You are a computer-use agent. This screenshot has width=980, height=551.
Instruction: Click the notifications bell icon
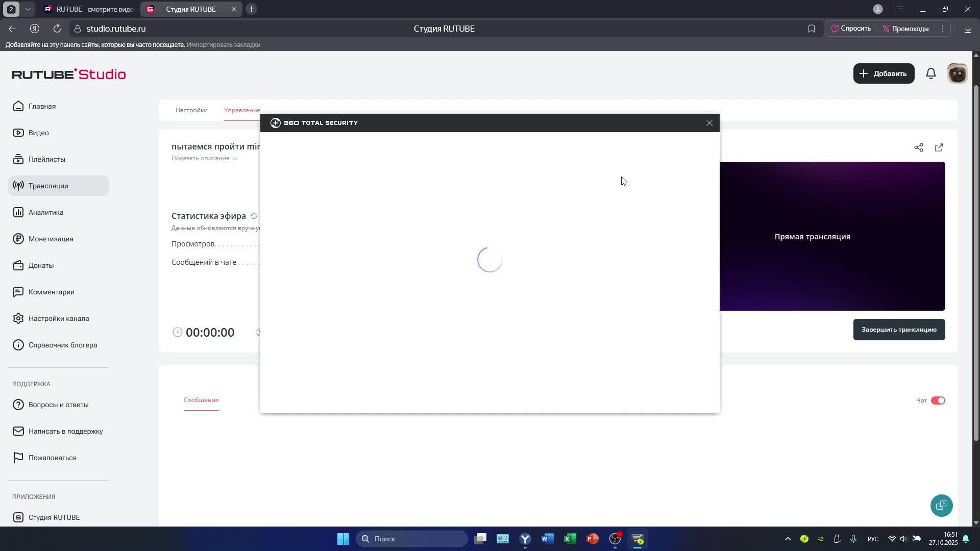(931, 73)
